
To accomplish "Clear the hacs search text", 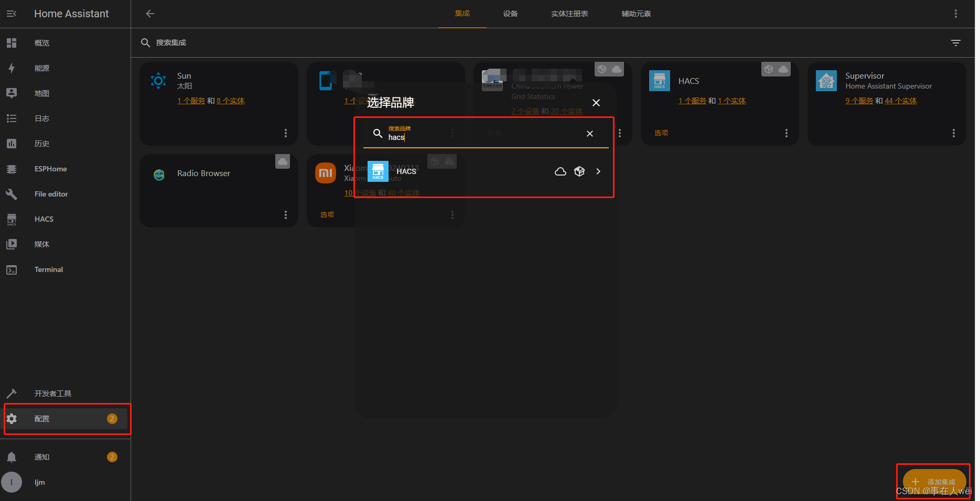I will coord(590,134).
